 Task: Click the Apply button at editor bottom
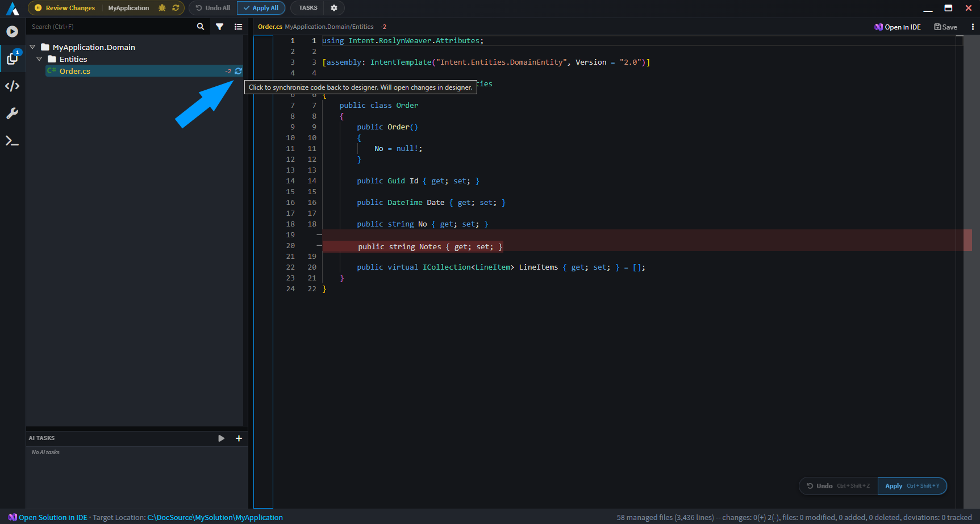(x=912, y=486)
